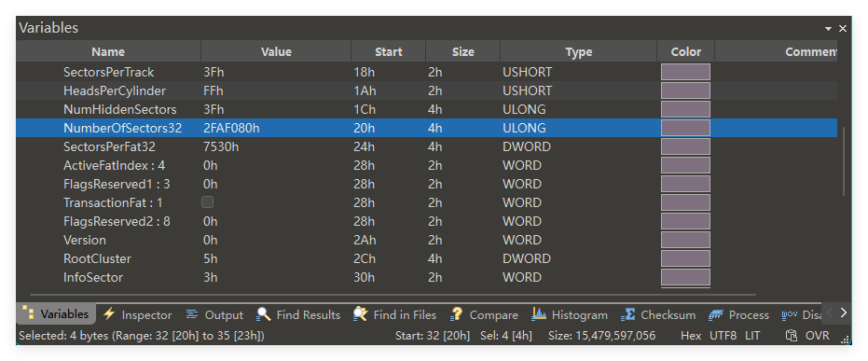Close the Variables panel

(843, 28)
